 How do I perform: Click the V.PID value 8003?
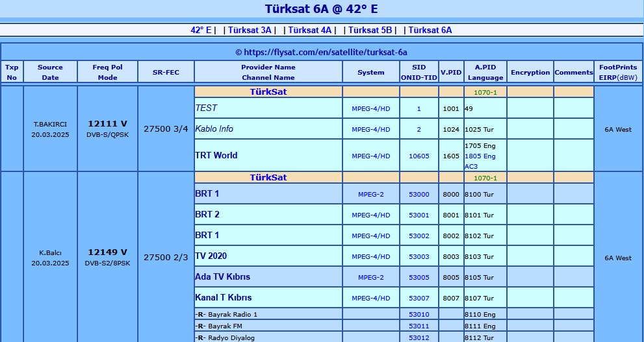451,257
